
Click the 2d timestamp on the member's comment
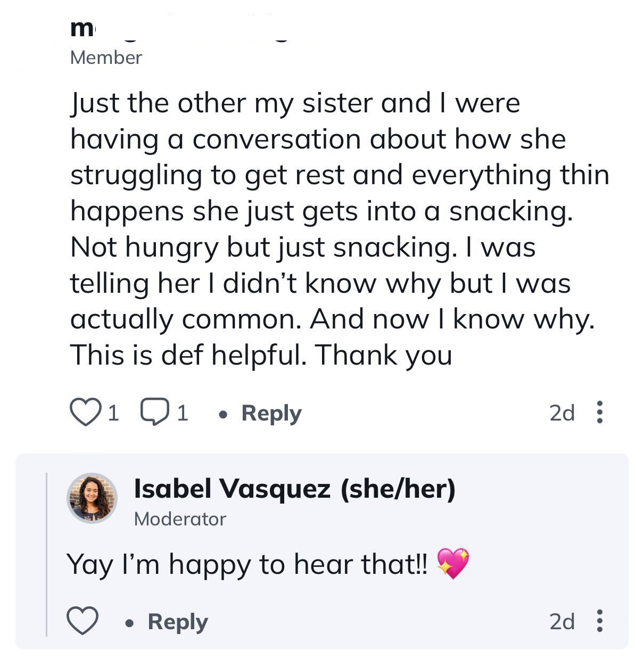point(562,413)
